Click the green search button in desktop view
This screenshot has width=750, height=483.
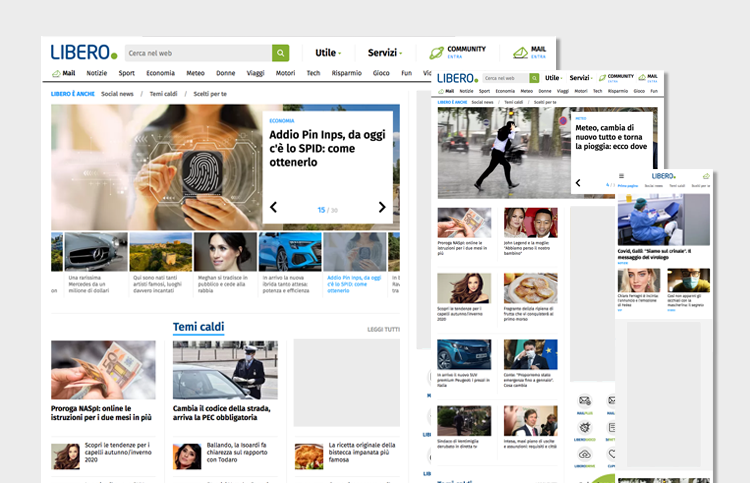280,53
